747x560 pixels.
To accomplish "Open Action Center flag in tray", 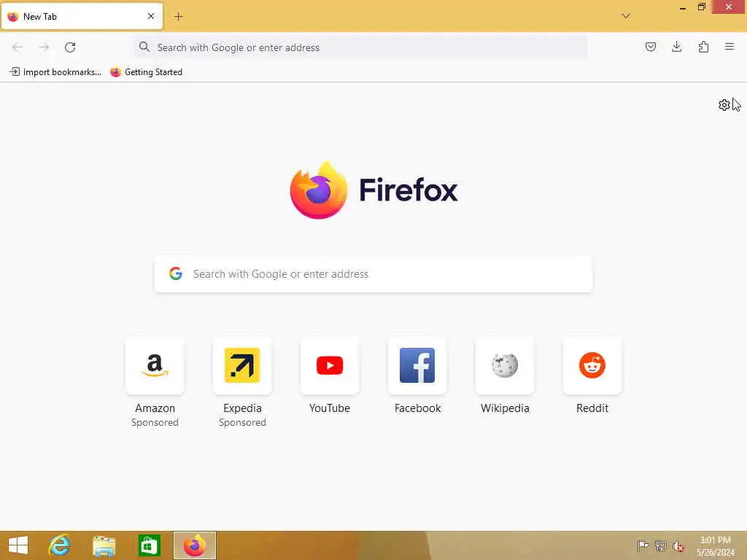I will (x=643, y=545).
